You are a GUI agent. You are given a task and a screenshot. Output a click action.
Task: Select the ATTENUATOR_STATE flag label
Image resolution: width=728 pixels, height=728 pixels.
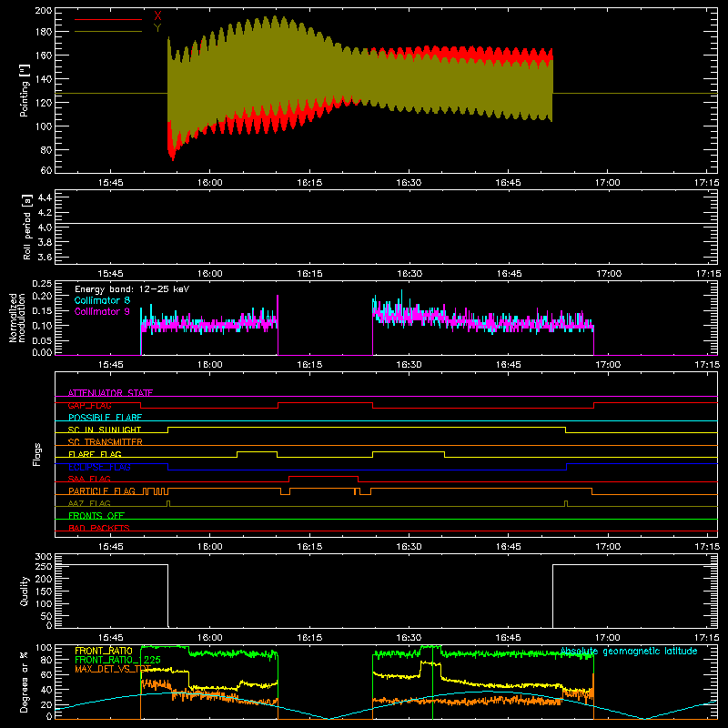(x=110, y=393)
